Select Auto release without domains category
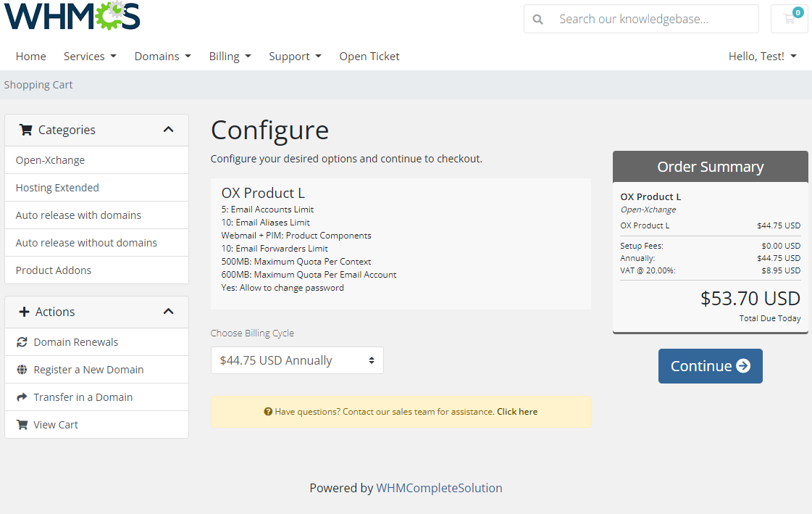The width and height of the screenshot is (812, 514). [96, 242]
